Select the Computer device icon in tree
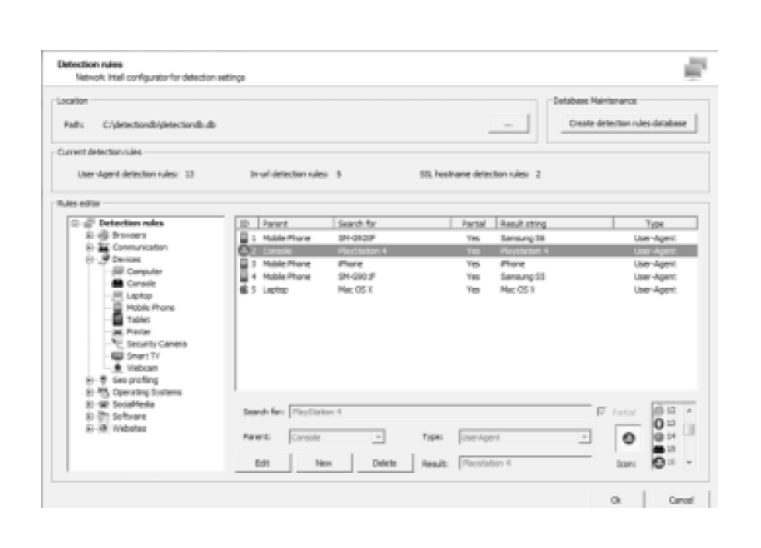This screenshot has width=761, height=548. click(x=117, y=271)
